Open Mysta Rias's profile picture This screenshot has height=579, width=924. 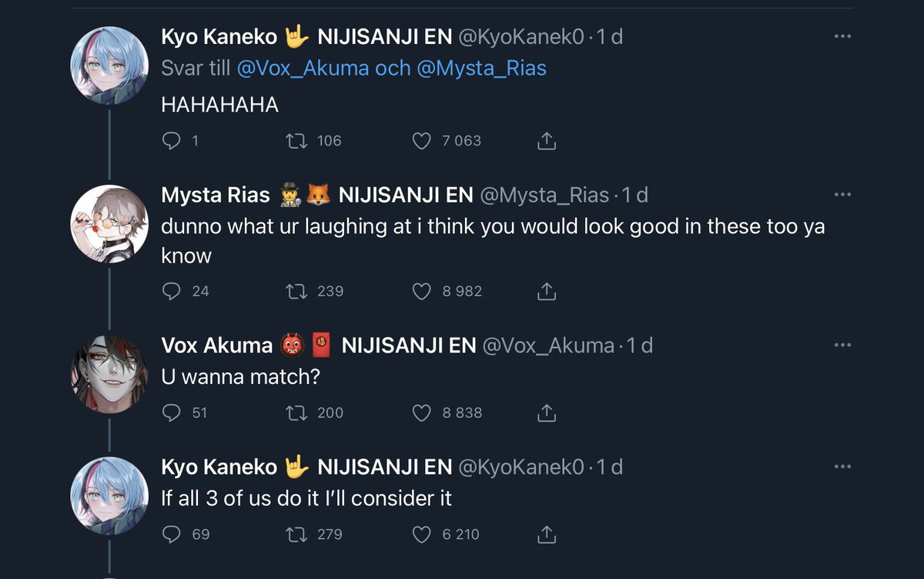109,224
